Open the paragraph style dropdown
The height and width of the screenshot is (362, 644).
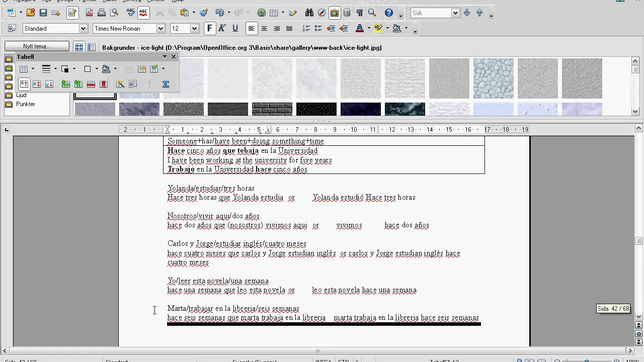click(x=84, y=29)
